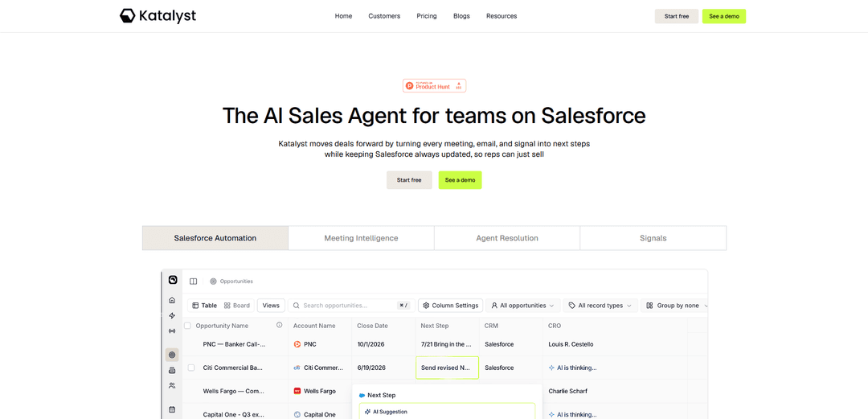Tick the select-all checkbox in table header

pos(187,326)
